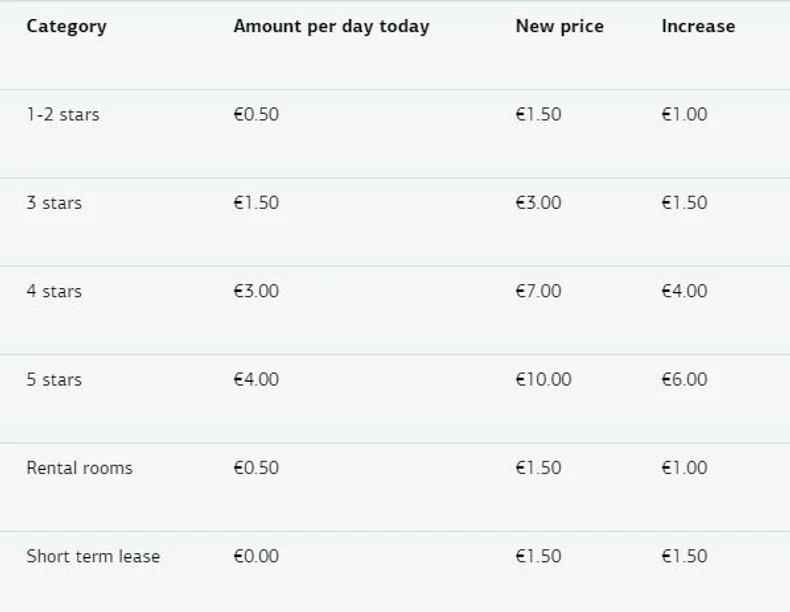Viewport: 790px width, 612px height.
Task: Click the €3.00 new price for 3 stars
Action: coord(538,203)
